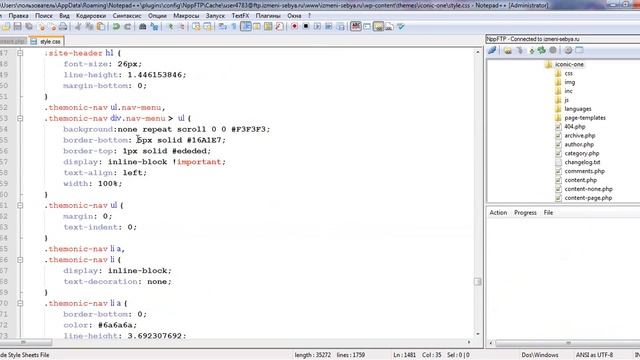Viewport: 640px width, 360px height.
Task: Open the languages folder in FTP tree
Action: pos(578,109)
